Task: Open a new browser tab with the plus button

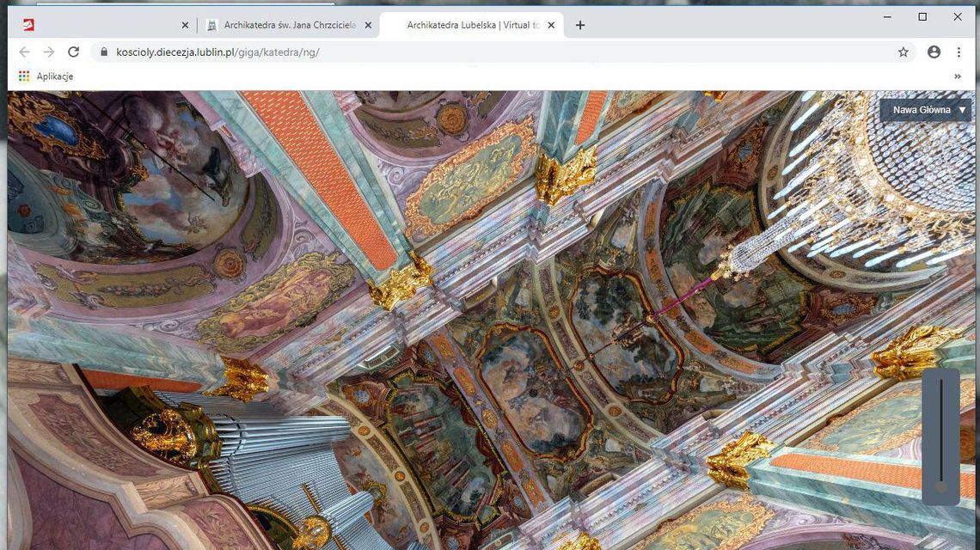Action: pyautogui.click(x=579, y=25)
